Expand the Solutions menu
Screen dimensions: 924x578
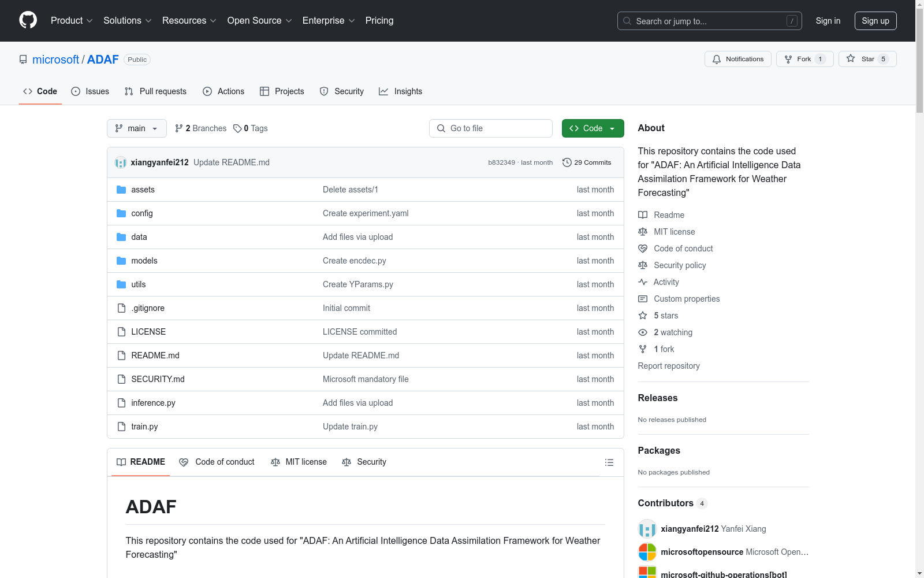tap(128, 21)
